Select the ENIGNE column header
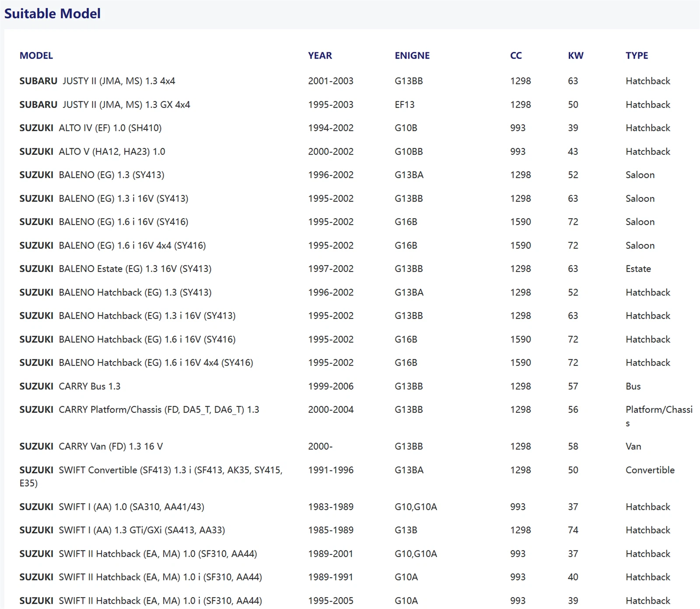Image resolution: width=700 pixels, height=609 pixels. [x=412, y=56]
